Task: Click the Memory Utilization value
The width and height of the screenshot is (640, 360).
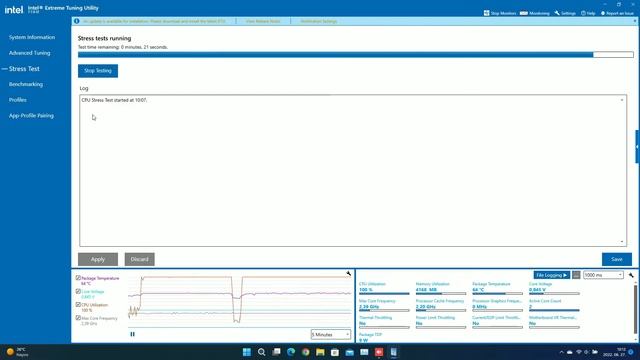Action: (426, 290)
